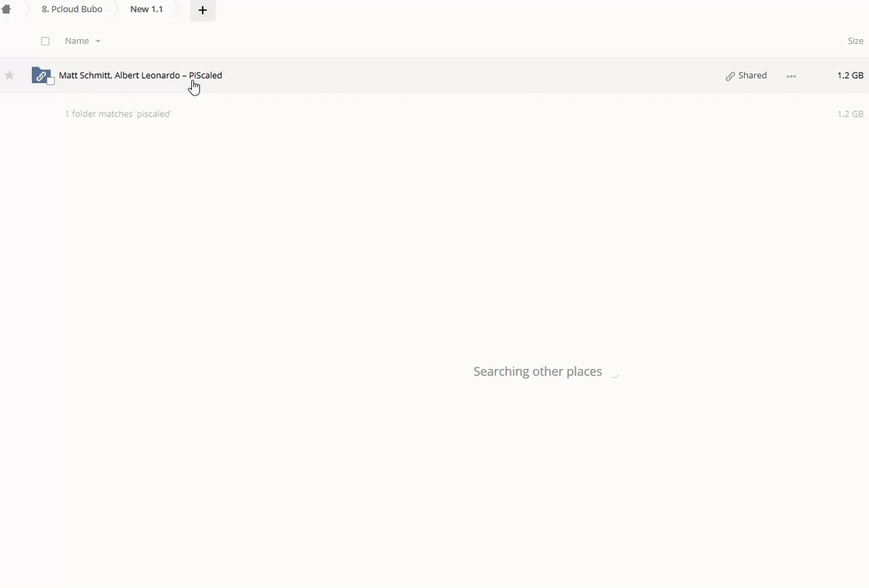Sort files by the Name column
The height and width of the screenshot is (588, 869).
[x=77, y=41]
